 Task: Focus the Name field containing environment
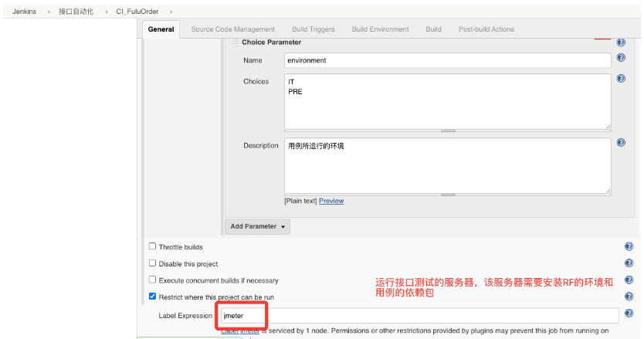click(x=447, y=60)
